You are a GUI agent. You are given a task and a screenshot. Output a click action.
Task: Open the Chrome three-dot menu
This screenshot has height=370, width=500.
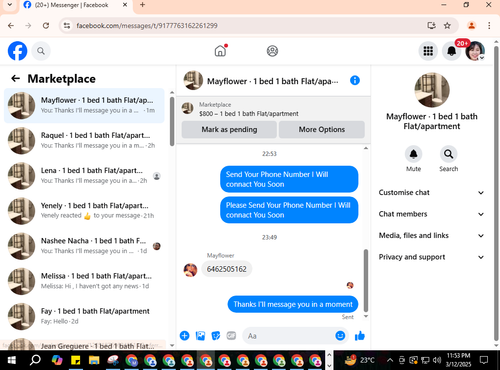[x=489, y=26]
